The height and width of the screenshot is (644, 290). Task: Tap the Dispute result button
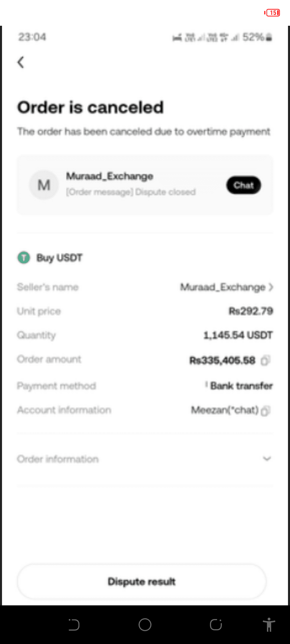pos(141,582)
